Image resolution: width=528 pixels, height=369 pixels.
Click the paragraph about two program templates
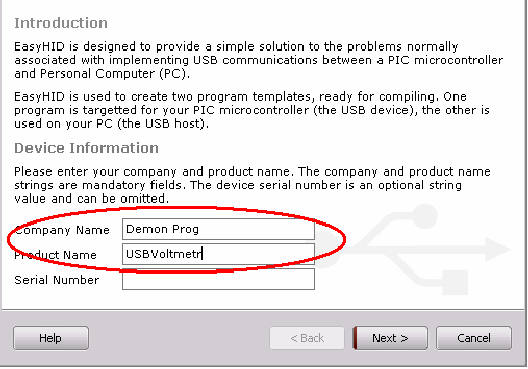pos(252,110)
